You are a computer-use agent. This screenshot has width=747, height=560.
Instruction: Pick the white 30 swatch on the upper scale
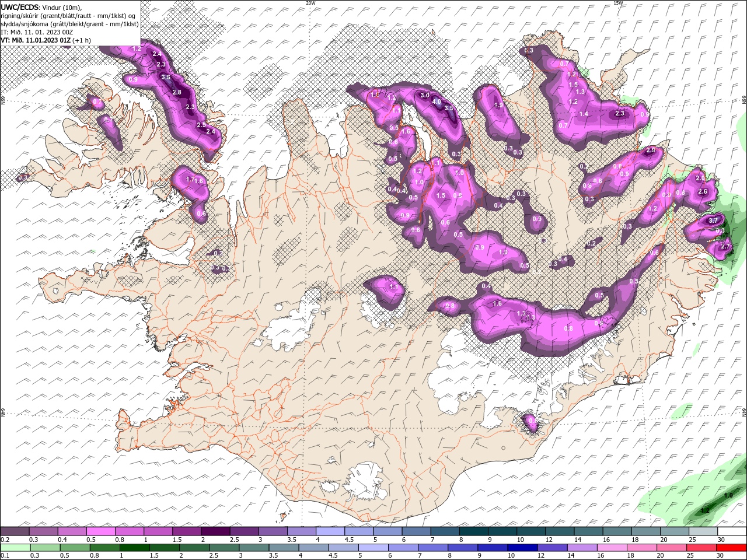coord(731,531)
